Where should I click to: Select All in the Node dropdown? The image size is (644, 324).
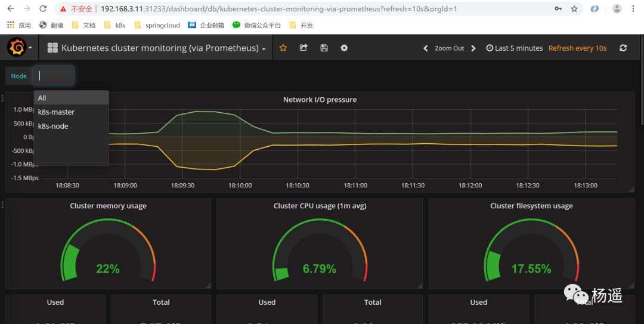tap(71, 98)
